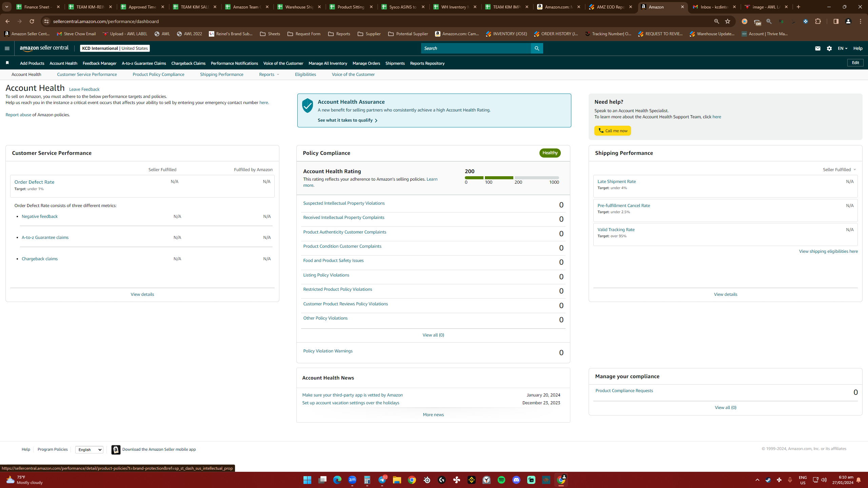This screenshot has height=488, width=868.
Task: Open Seller Central settings gear icon
Action: (829, 48)
